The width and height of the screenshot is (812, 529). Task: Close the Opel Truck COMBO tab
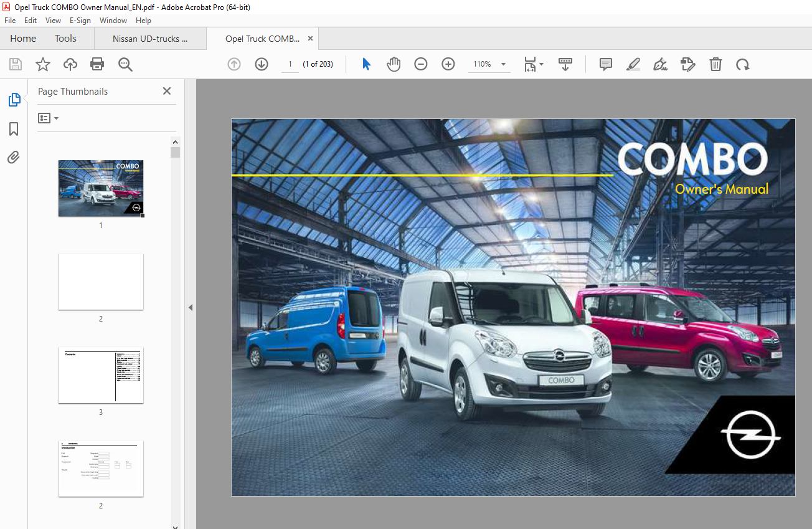pyautogui.click(x=310, y=39)
